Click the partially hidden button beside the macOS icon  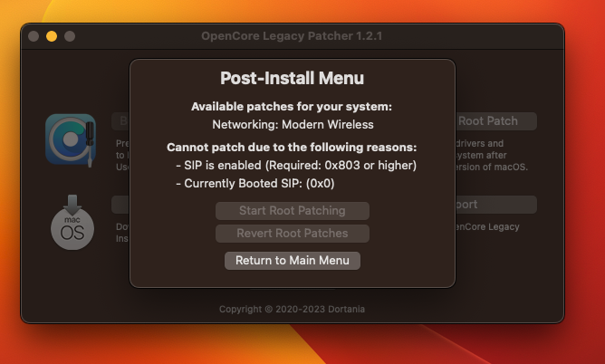[120, 205]
